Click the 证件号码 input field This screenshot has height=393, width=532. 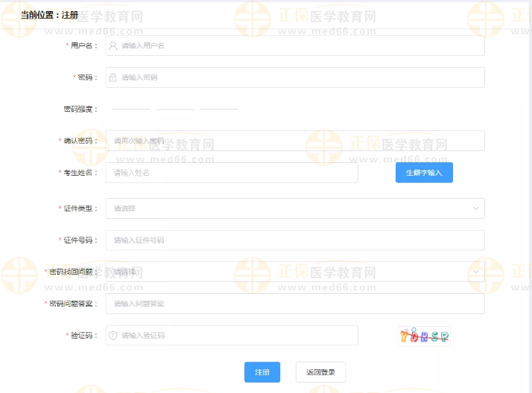pyautogui.click(x=294, y=240)
